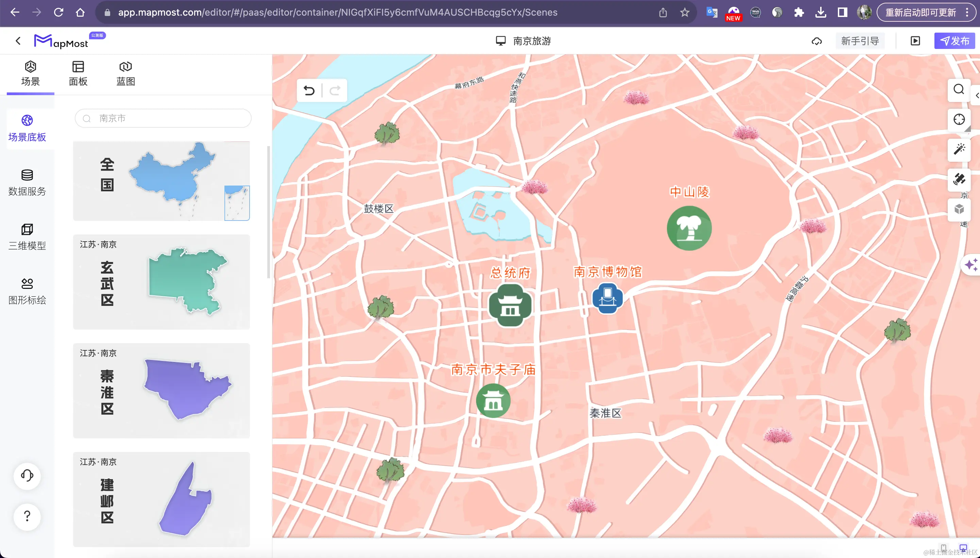Click the 中山陵 tree marker icon
980x558 pixels.
pos(689,228)
